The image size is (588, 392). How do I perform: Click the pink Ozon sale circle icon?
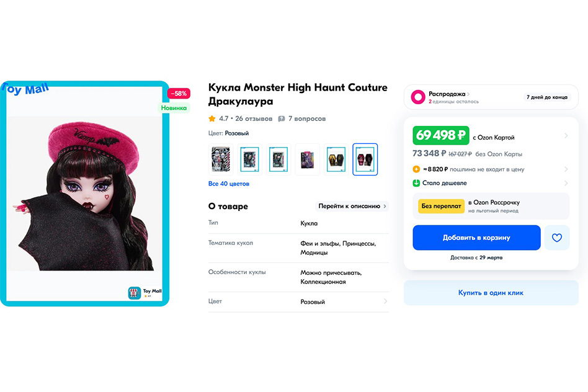[418, 97]
